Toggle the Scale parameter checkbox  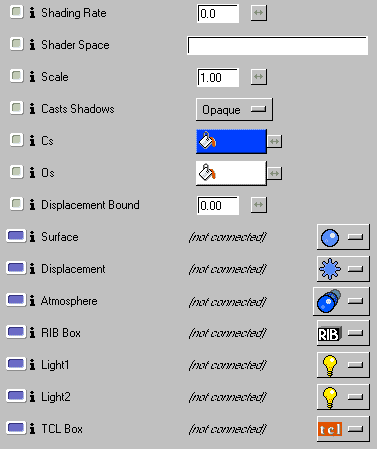tap(16, 76)
